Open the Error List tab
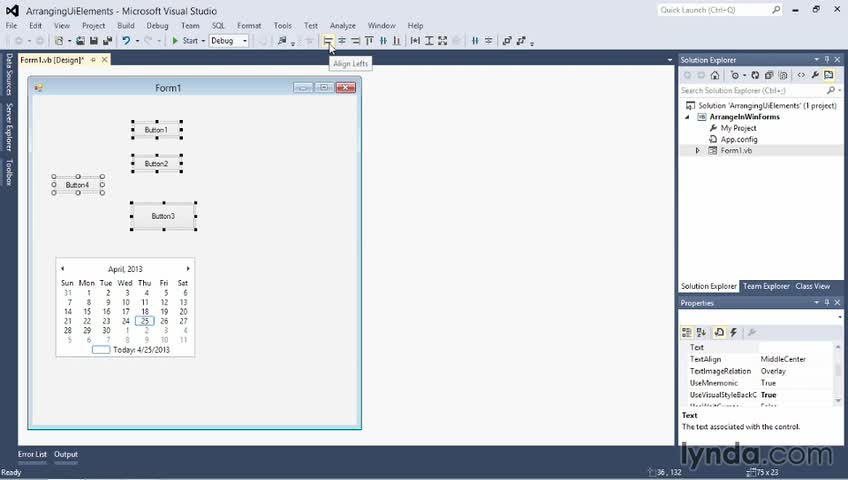848x480 pixels. click(x=32, y=454)
